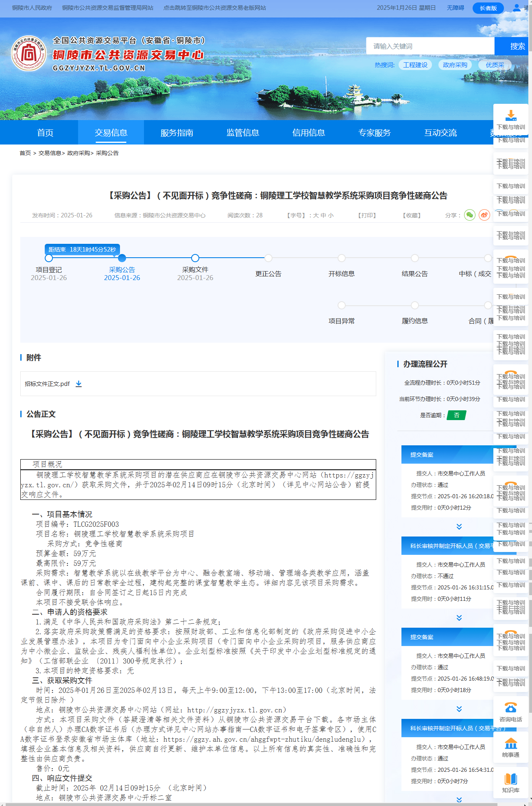Open 专家服务 navigation tab
Screen dimensions: 532x806
click(x=375, y=133)
